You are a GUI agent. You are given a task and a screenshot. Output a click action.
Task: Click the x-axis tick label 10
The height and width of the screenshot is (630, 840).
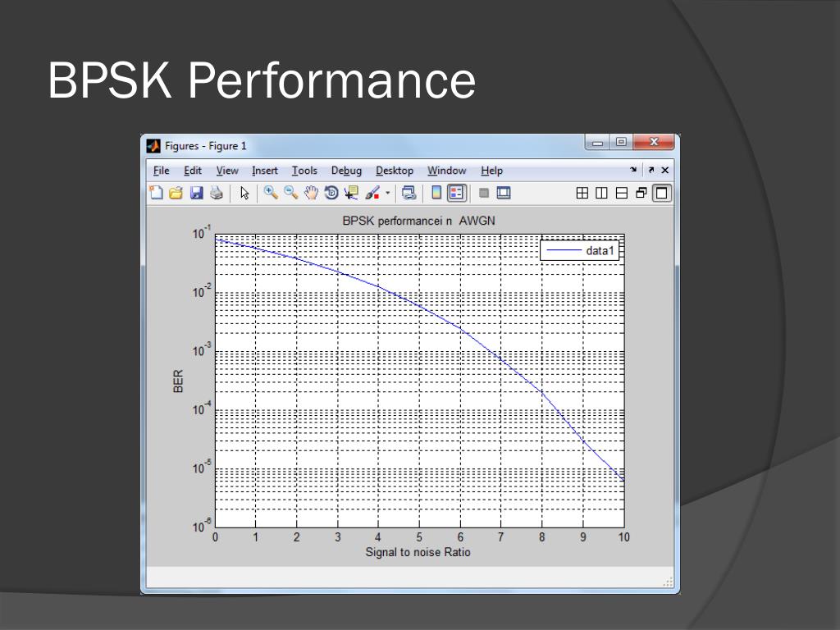coord(623,536)
